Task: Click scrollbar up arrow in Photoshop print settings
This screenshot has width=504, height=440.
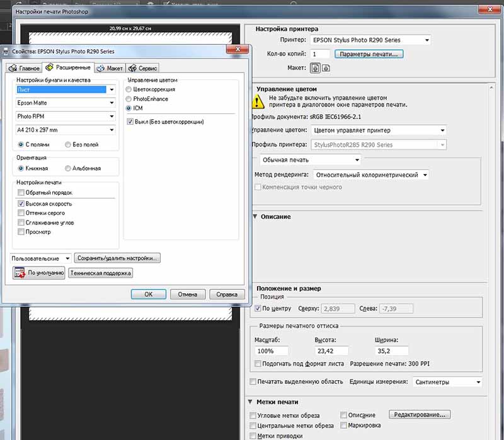Action: 491,88
